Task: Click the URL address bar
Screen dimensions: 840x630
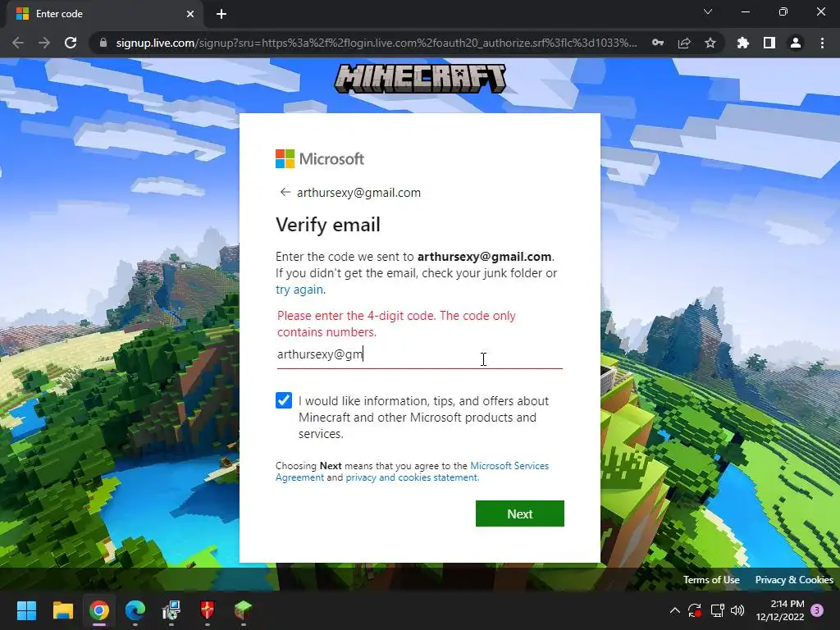Action: coord(376,43)
